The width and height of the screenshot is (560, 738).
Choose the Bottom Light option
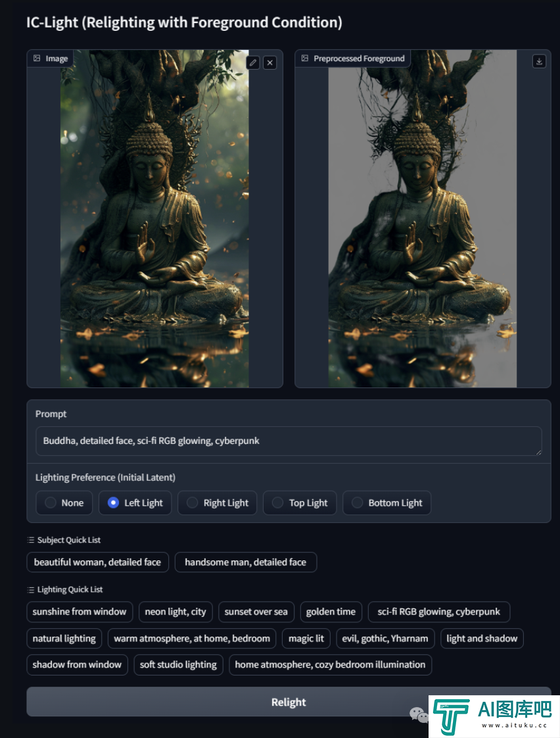(387, 503)
